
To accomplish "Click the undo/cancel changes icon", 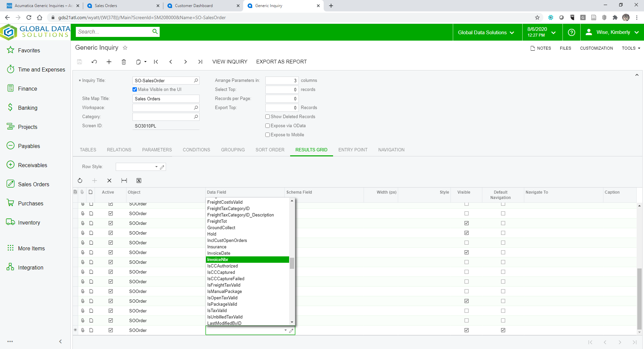I will (94, 62).
